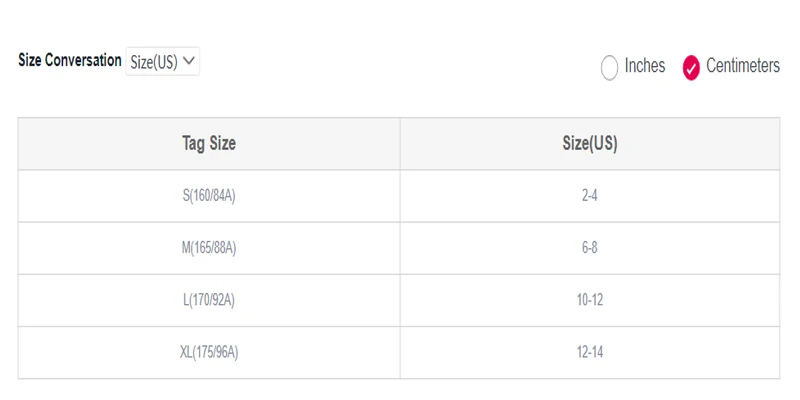Click the Tag Size column header
Viewport: 800px width, 400px height.
pyautogui.click(x=209, y=144)
